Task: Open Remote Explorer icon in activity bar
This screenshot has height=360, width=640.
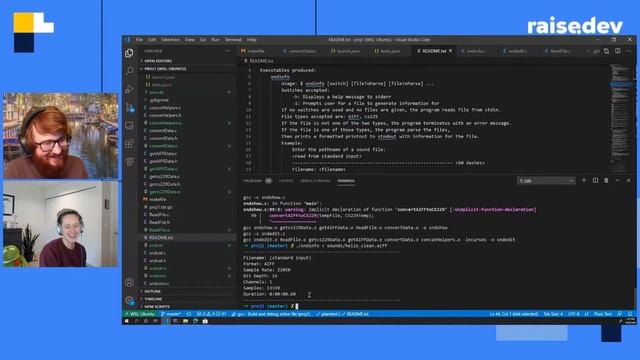Action: (x=129, y=125)
